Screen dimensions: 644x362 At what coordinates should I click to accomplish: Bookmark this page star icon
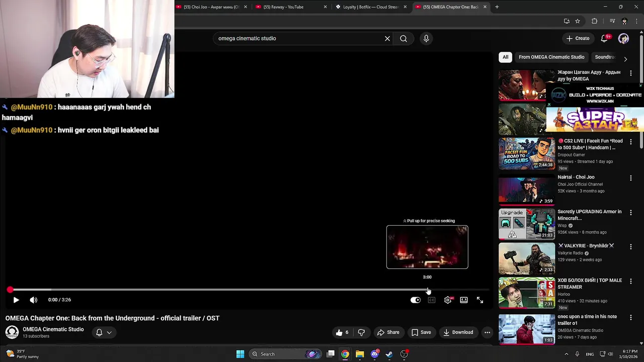coord(578,21)
